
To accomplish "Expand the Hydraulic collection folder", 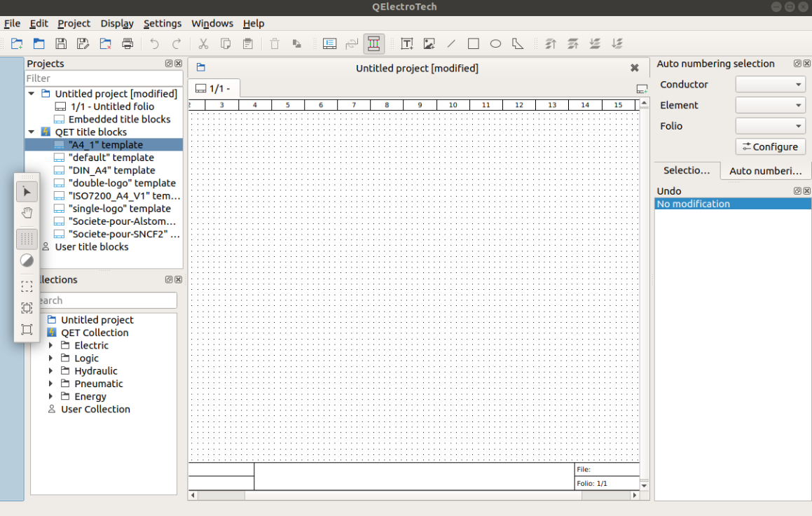I will [x=50, y=370].
